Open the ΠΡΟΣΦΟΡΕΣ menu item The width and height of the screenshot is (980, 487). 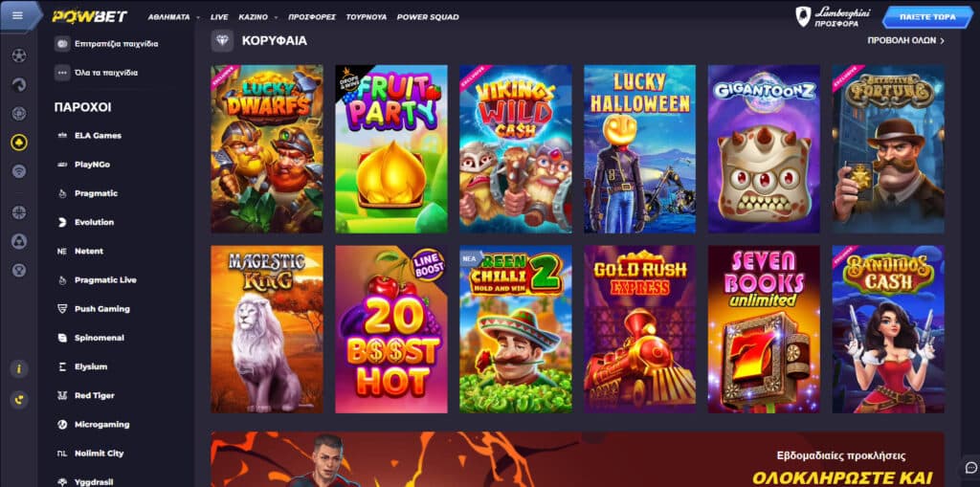pos(312,17)
